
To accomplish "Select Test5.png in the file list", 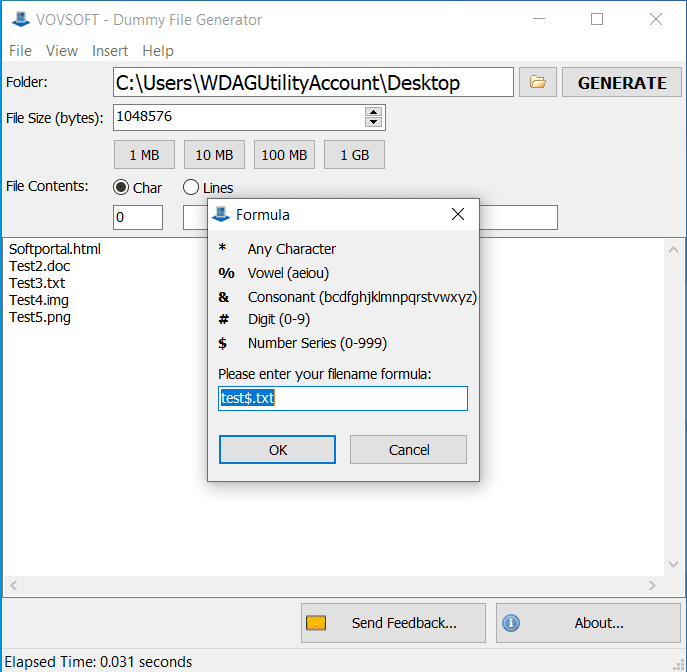I will coord(39,317).
